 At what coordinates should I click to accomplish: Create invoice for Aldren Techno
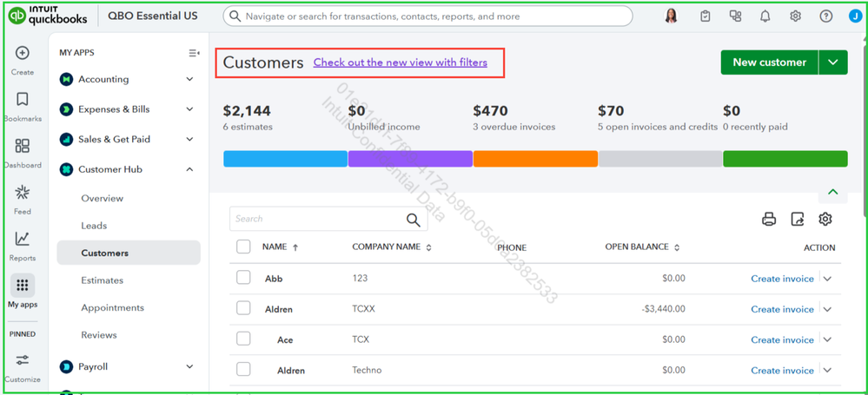tap(782, 370)
